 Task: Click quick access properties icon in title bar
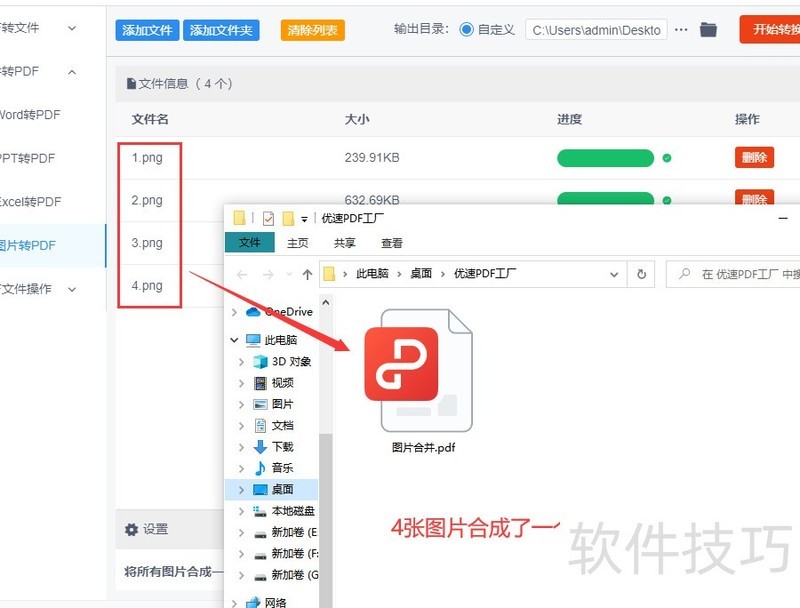coord(268,218)
